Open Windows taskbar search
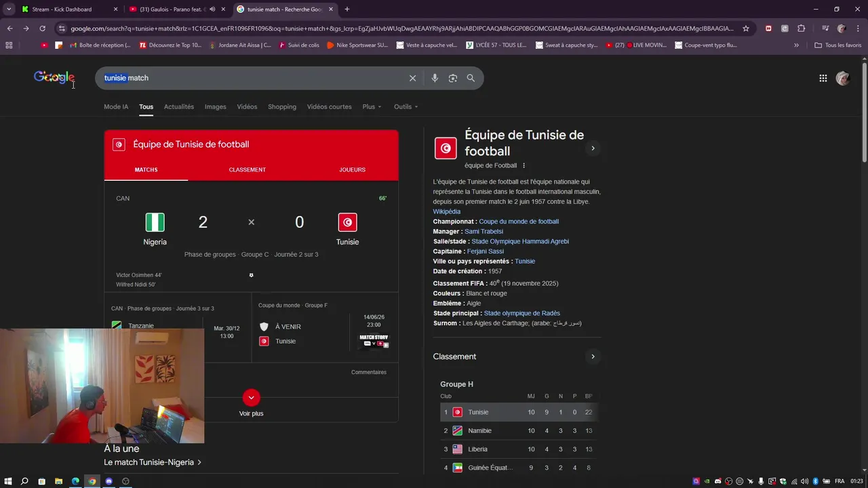The width and height of the screenshot is (868, 488). click(24, 481)
